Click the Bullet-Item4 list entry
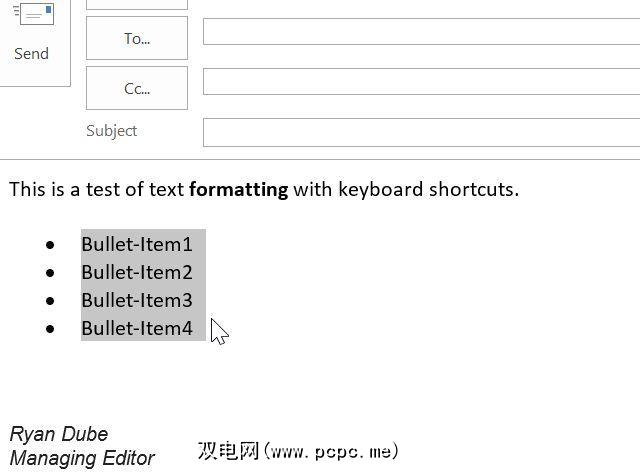Screen dimensions: 640x474 136,328
